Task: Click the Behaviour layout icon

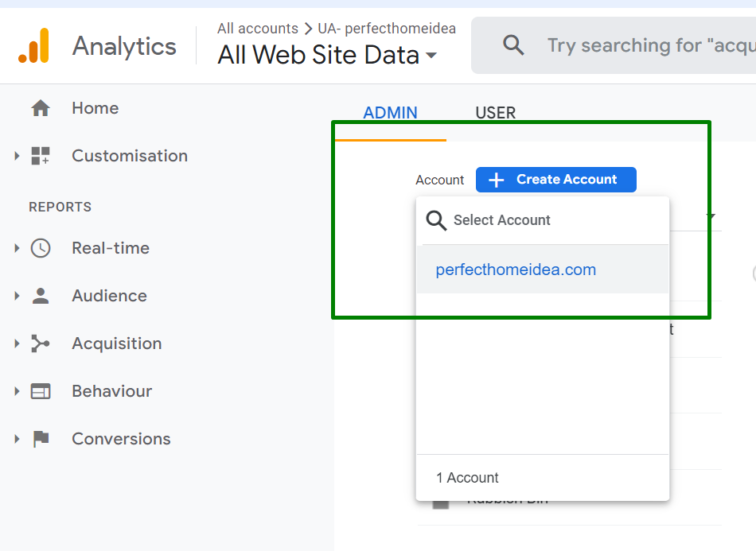Action: tap(41, 391)
